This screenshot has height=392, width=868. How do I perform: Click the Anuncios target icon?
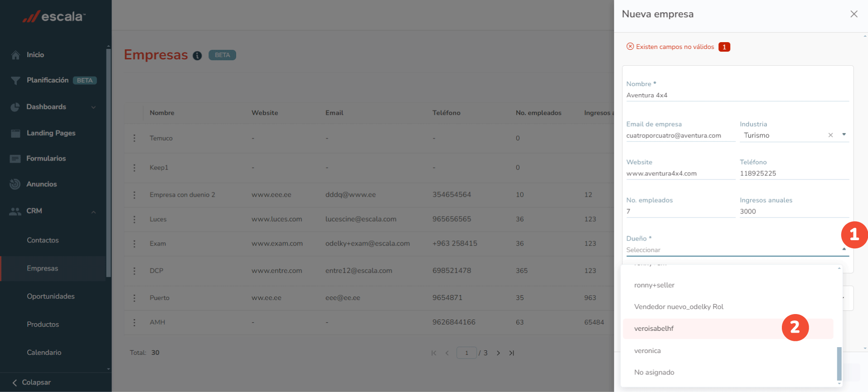tap(15, 184)
